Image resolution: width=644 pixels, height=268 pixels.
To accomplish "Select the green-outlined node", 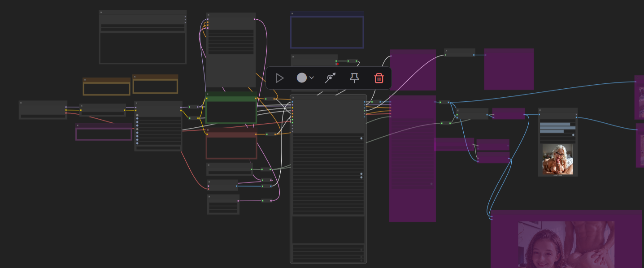I will pos(231,108).
